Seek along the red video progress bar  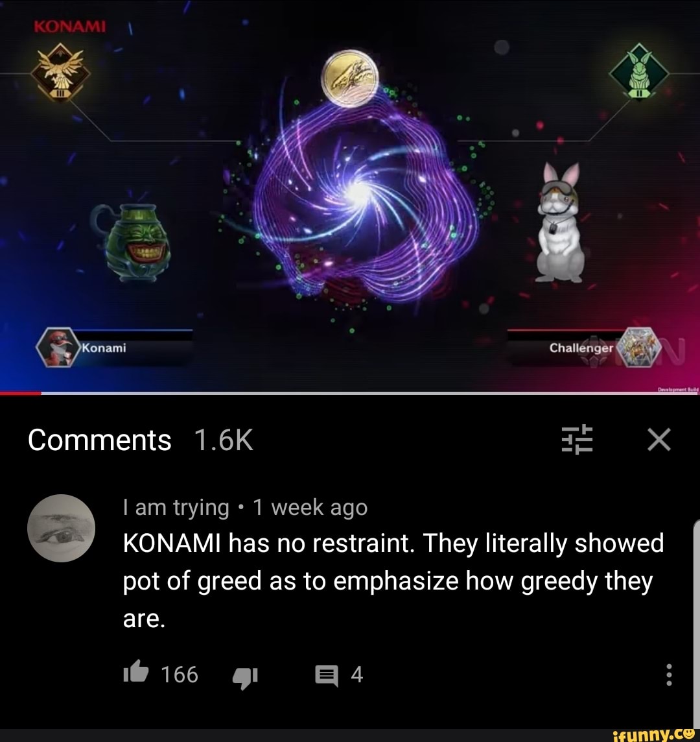[x=350, y=393]
